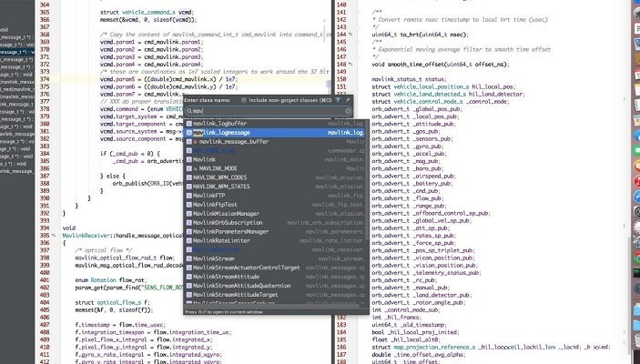This screenshot has width=640, height=364.
Task: Click the smooth_time_offset function declaration
Action: pos(441,65)
